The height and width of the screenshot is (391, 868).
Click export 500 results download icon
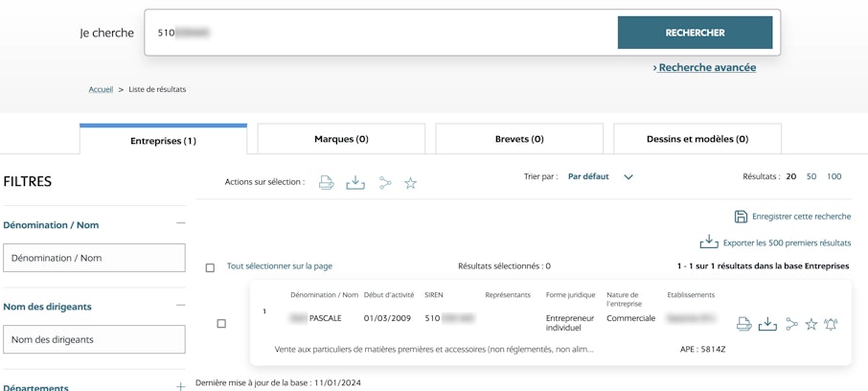(709, 242)
